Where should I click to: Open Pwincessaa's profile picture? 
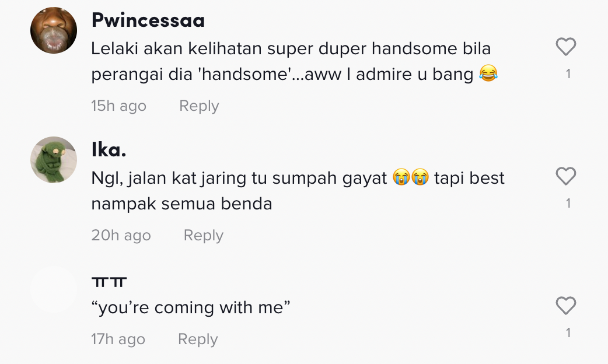point(54,30)
